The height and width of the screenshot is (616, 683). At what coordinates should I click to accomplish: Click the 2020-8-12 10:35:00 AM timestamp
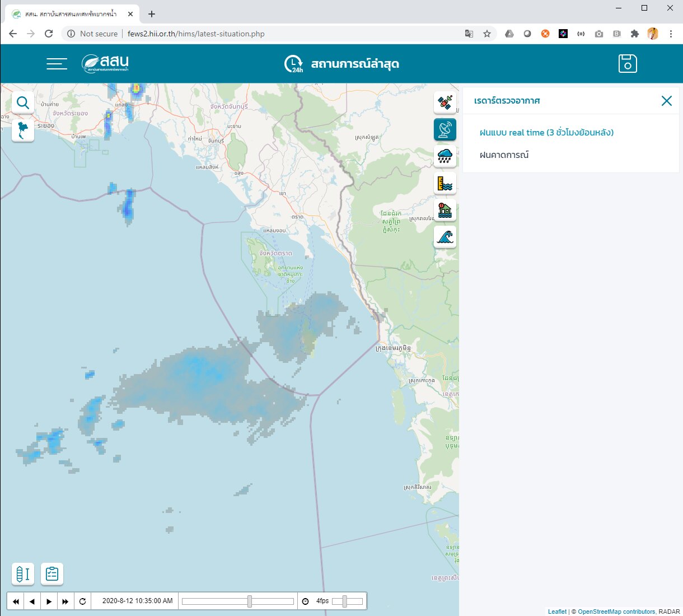pyautogui.click(x=137, y=601)
